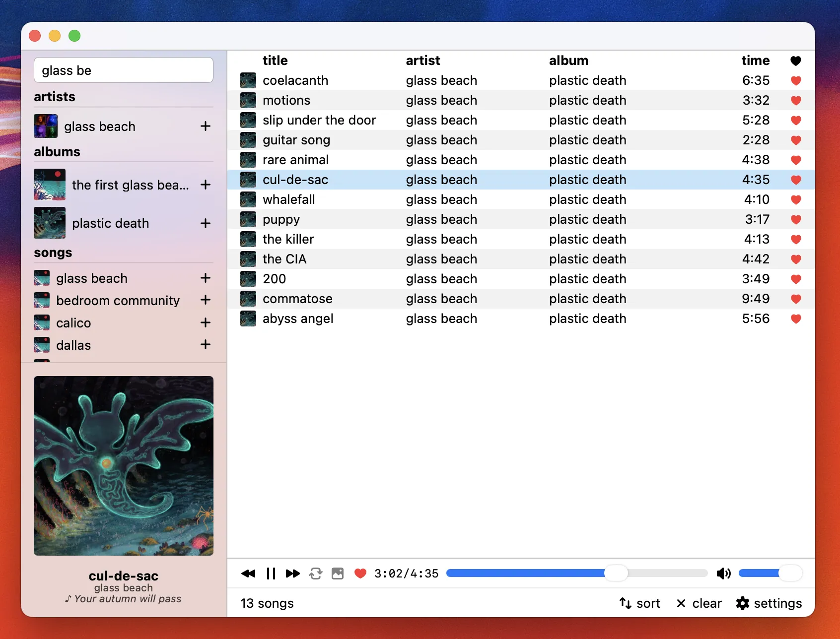Add song 'calico' to queue

tap(206, 322)
